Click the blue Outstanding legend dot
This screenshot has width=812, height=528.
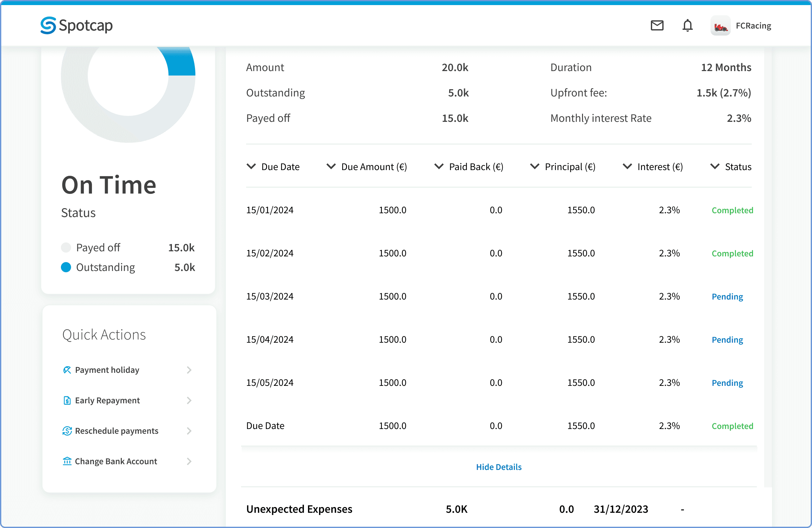(66, 267)
